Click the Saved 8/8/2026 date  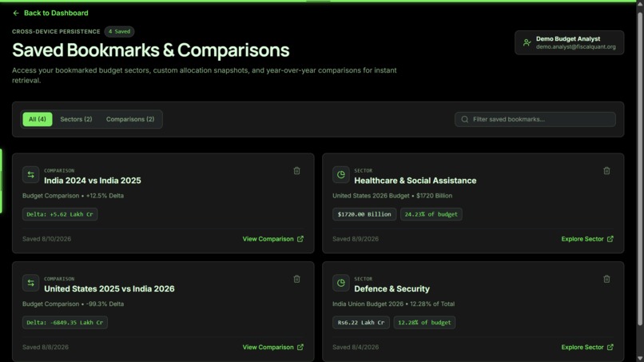pos(46,347)
